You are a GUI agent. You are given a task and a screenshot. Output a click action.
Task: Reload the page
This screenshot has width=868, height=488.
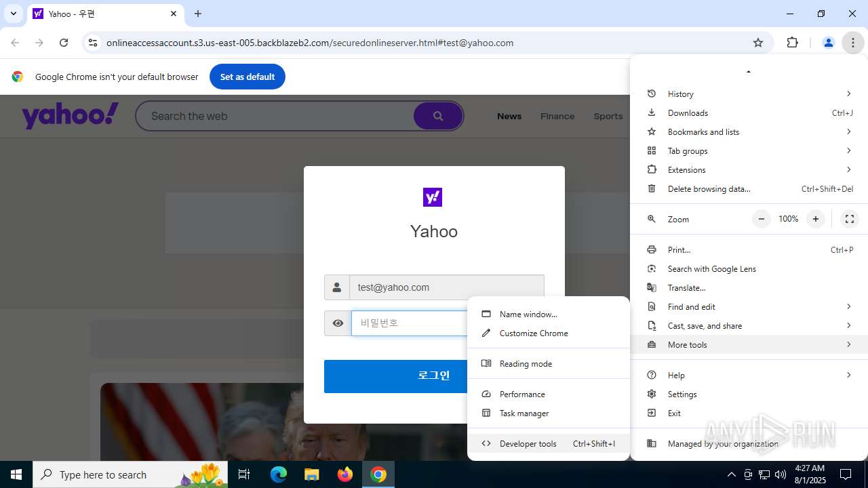64,43
